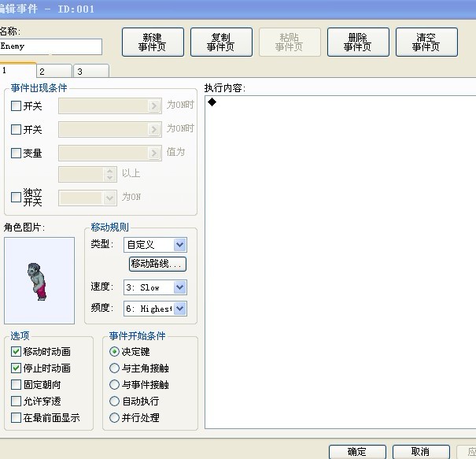Uncheck 移动时动画 option

[x=16, y=352]
